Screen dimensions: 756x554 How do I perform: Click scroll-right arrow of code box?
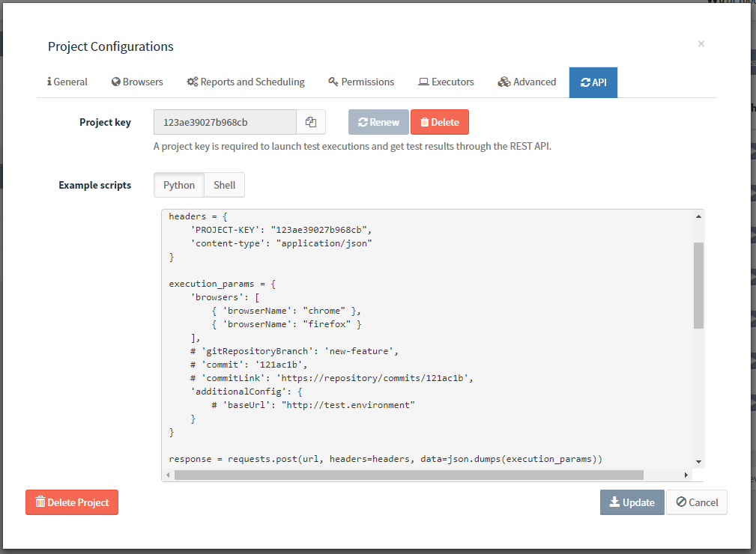[686, 475]
